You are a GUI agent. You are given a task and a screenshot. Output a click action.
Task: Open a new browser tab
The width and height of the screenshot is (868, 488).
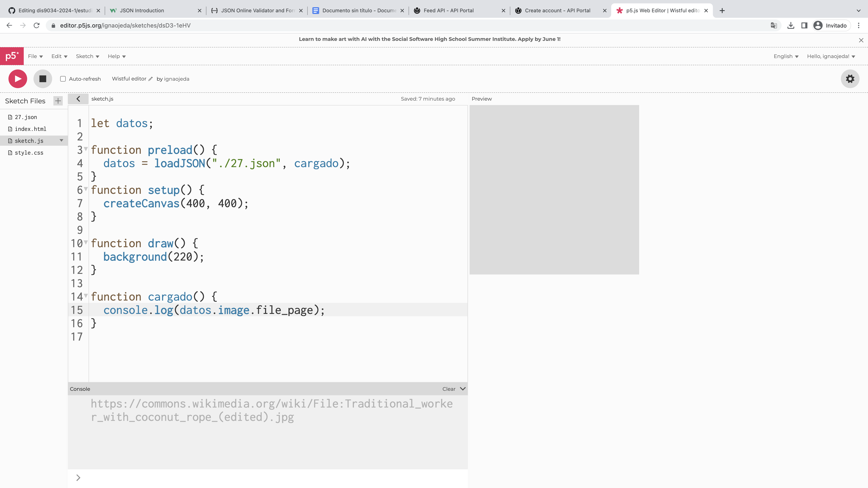[x=722, y=10]
